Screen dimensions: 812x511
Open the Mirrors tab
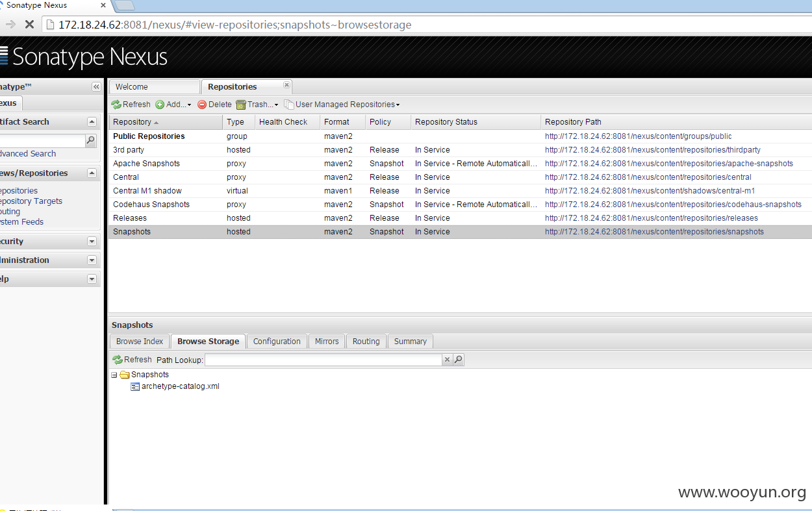(327, 342)
